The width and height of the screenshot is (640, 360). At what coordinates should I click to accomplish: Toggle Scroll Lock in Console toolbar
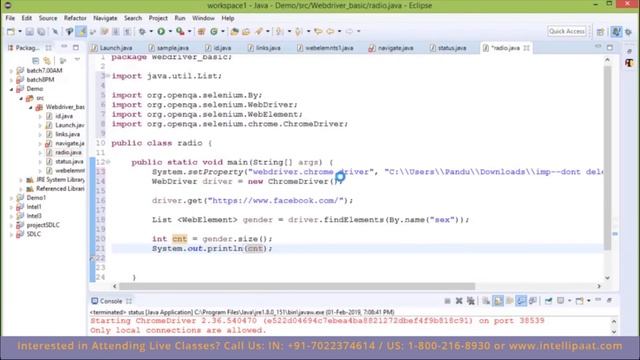(498, 301)
